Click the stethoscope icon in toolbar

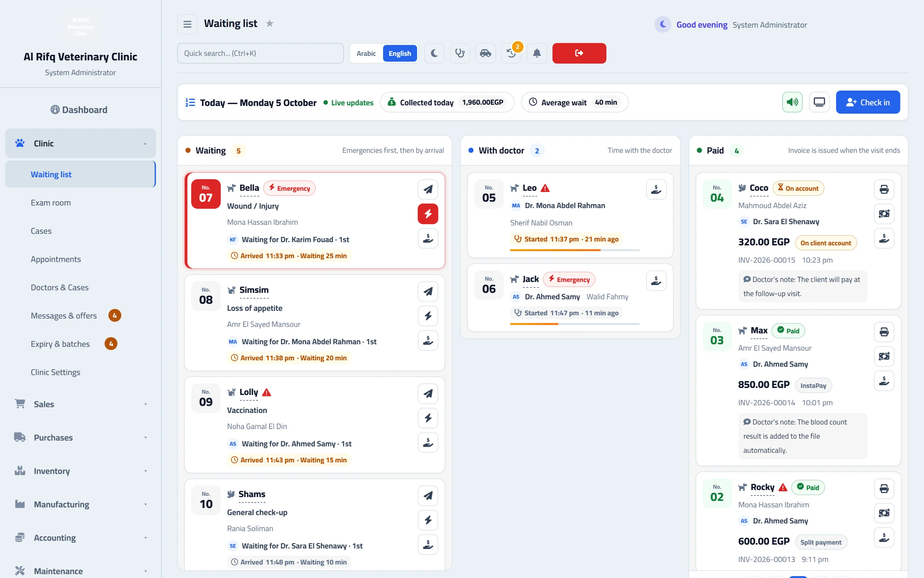460,53
